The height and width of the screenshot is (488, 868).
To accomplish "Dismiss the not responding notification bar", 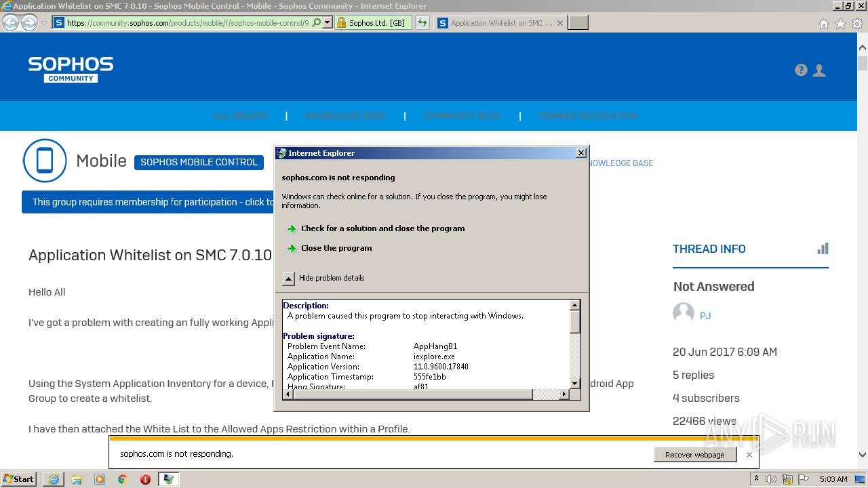I will pos(749,455).
